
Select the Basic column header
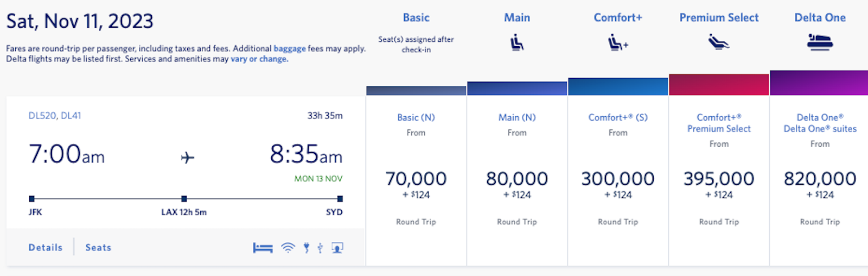click(x=416, y=18)
